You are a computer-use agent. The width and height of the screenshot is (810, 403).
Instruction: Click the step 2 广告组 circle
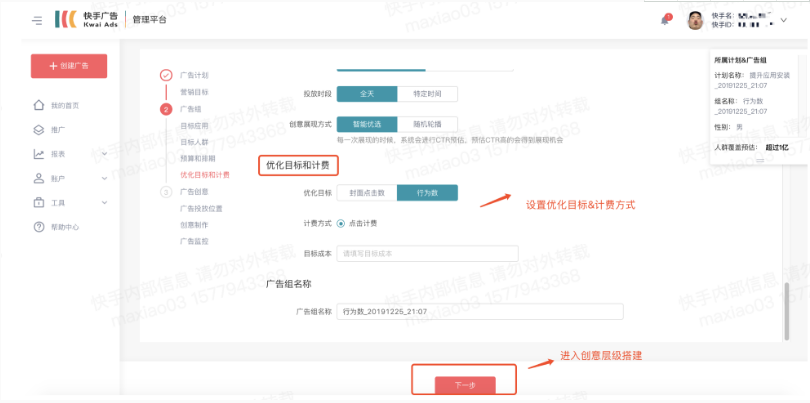coord(166,109)
